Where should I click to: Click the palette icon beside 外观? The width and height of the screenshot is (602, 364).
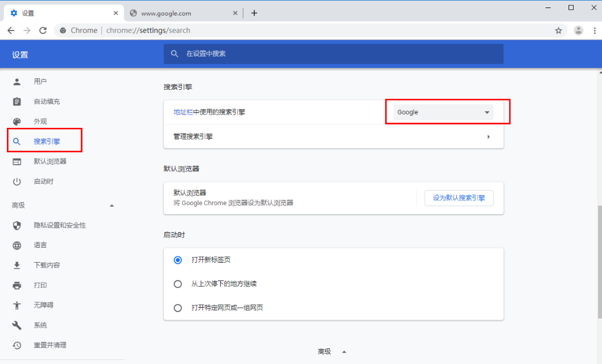pos(17,122)
